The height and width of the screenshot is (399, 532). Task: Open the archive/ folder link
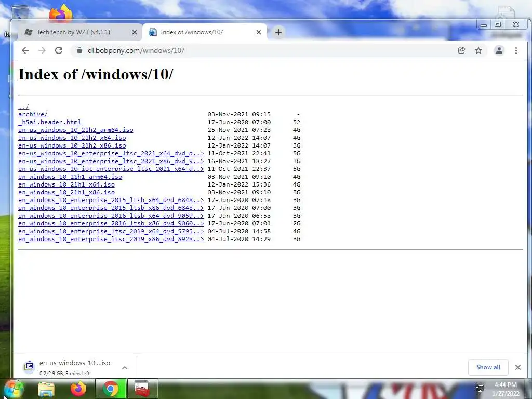[x=33, y=114]
